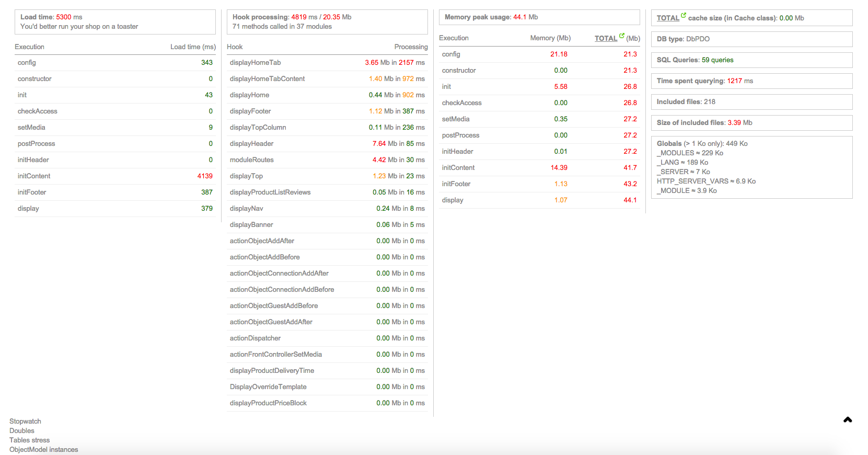Viewport: 868px width, 455px height.
Task: Click the actionObjectAddBefore hook name
Action: click(264, 257)
